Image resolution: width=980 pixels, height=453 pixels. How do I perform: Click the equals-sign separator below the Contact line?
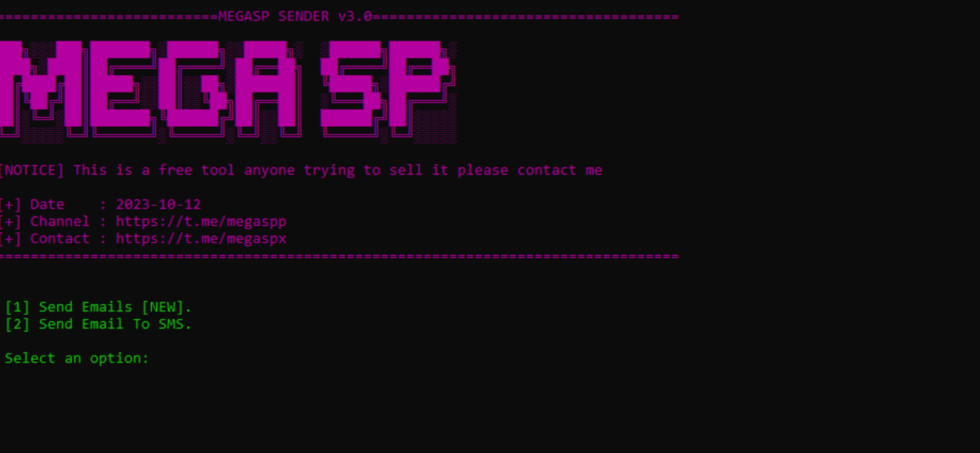(339, 256)
